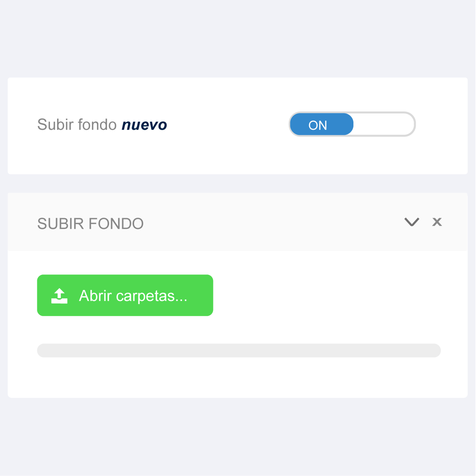The width and height of the screenshot is (476, 476).
Task: Click the word "FONDO" in the panel header
Action: coord(116,224)
